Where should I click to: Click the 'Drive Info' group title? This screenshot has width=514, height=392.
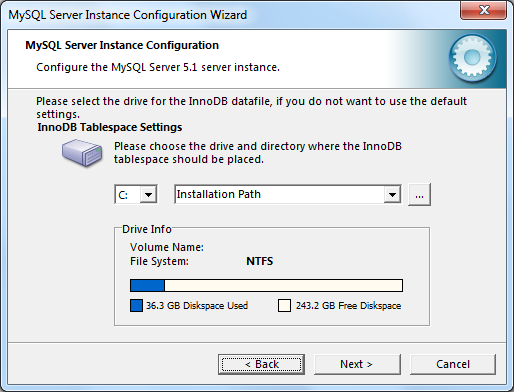147,229
